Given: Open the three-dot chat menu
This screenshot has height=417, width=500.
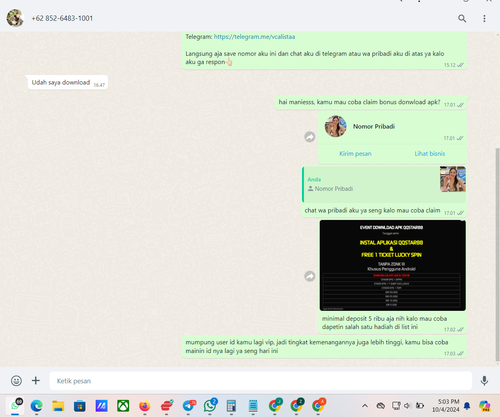Looking at the screenshot, I should (x=484, y=18).
